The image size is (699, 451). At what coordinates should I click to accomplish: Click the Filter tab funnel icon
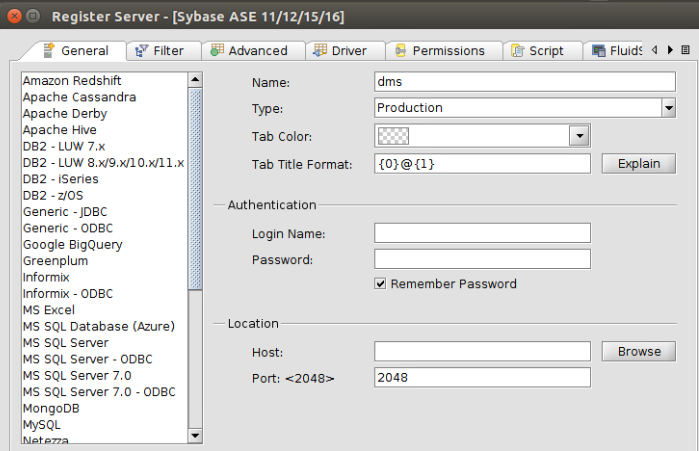[142, 50]
